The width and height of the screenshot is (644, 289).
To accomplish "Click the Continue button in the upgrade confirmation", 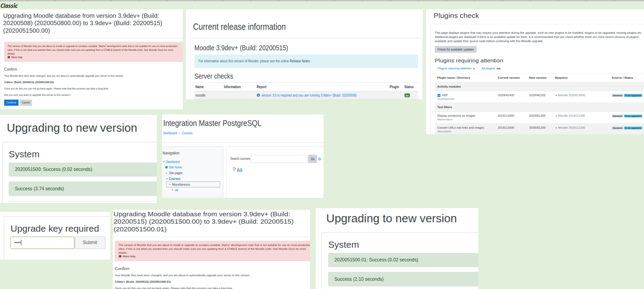I will 11,103.
